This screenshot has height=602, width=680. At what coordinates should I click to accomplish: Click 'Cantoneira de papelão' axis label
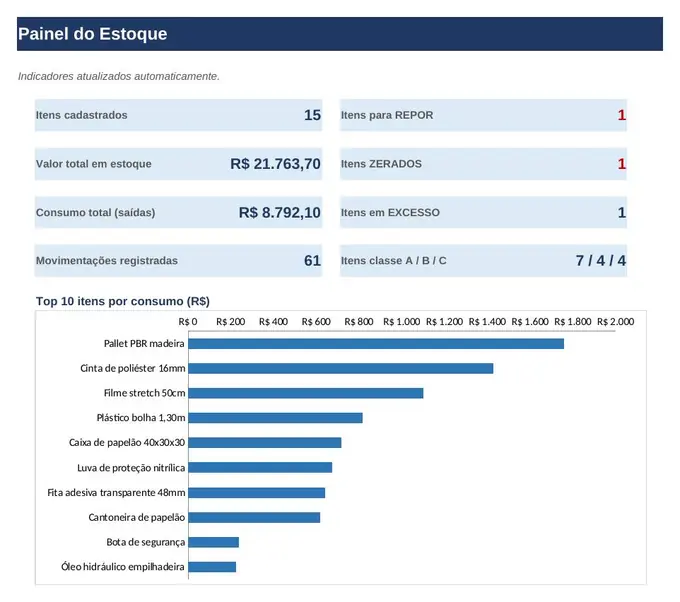[137, 517]
